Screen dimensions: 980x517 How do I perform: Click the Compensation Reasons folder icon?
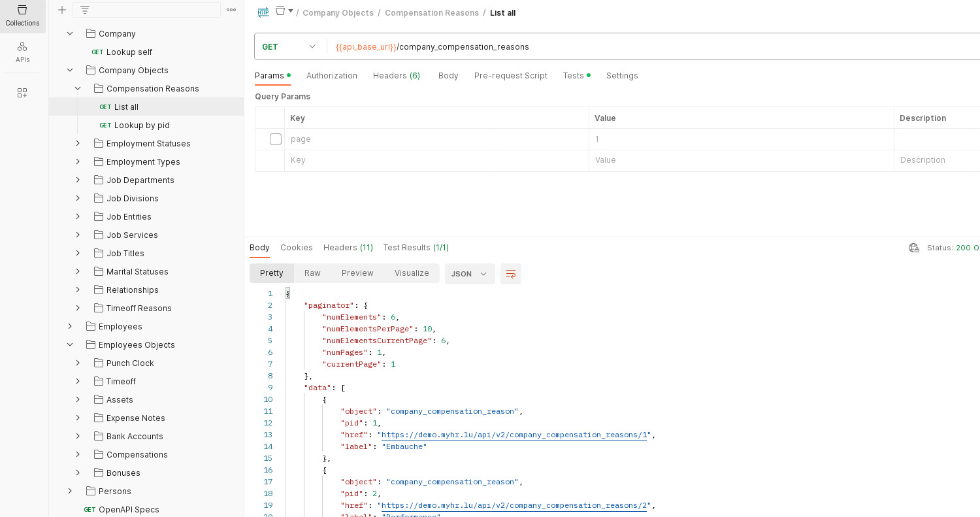tap(99, 88)
